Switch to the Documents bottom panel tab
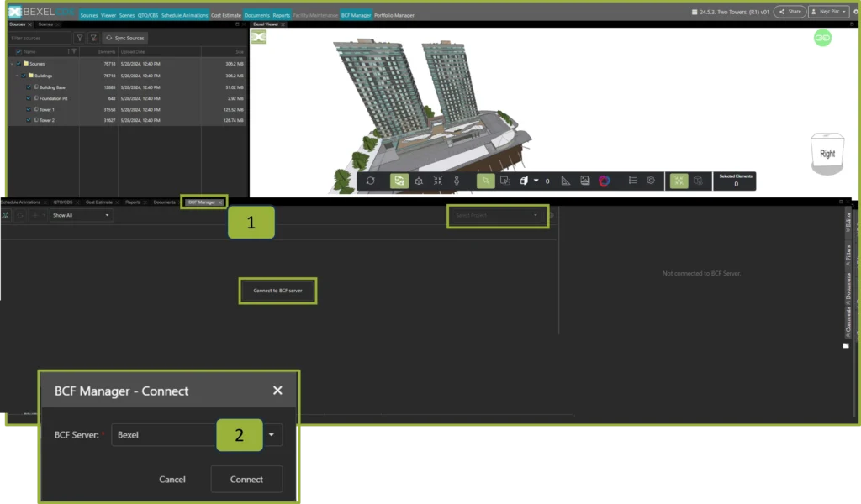 tap(164, 202)
